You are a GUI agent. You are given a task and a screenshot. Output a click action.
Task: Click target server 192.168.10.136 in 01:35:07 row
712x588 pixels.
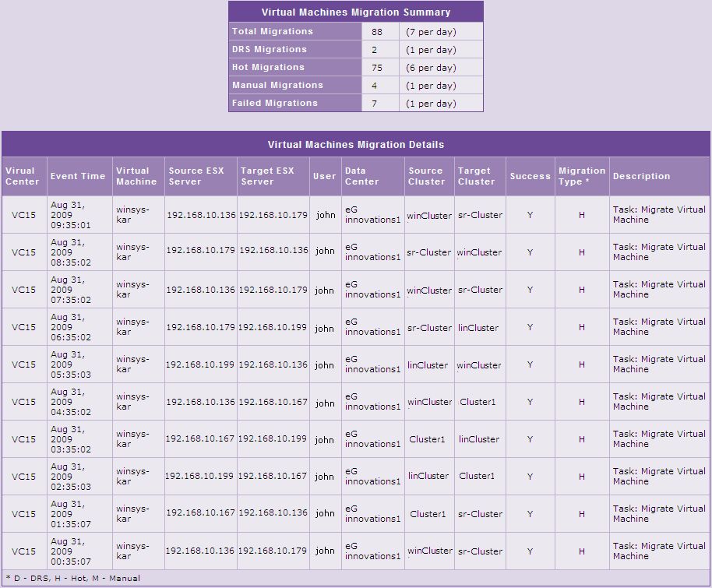tap(273, 512)
